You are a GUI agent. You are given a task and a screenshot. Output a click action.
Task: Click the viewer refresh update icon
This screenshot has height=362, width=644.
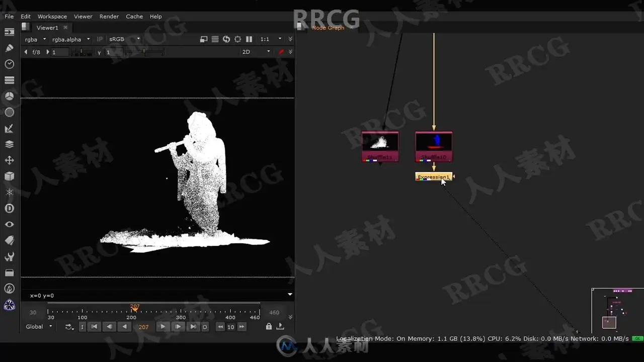[x=226, y=39]
